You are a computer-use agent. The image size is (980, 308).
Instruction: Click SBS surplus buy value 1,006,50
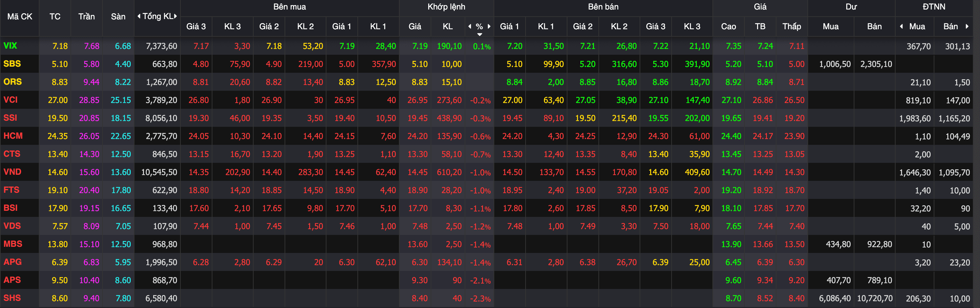click(835, 64)
